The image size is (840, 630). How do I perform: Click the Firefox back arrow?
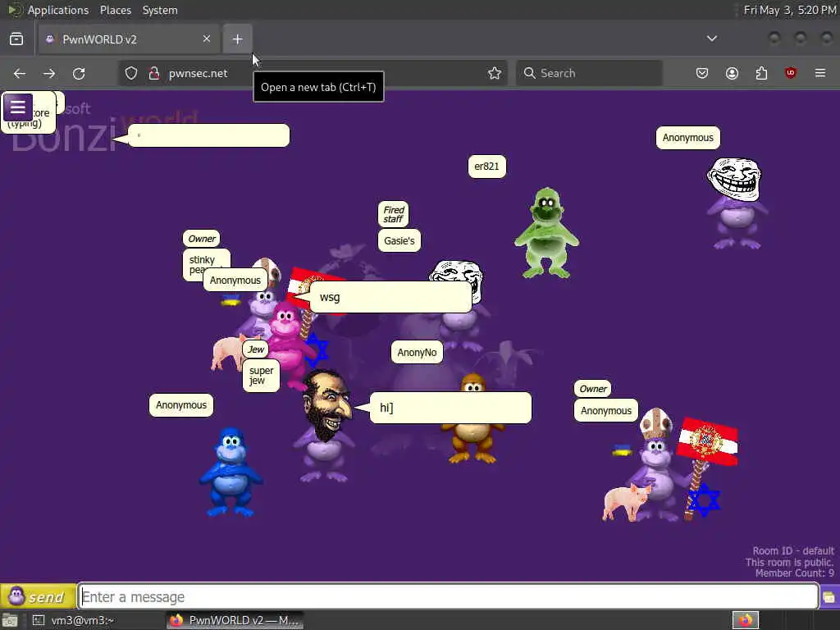(x=20, y=73)
